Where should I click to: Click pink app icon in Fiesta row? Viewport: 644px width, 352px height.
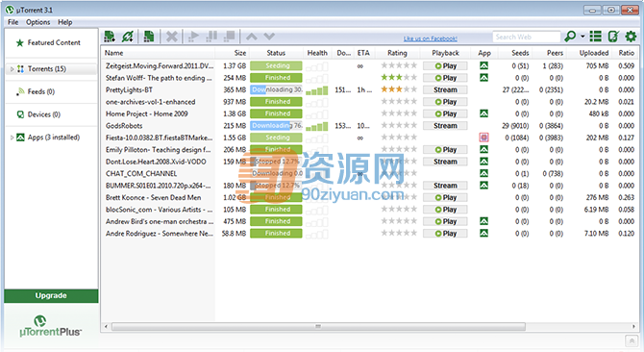click(x=483, y=138)
